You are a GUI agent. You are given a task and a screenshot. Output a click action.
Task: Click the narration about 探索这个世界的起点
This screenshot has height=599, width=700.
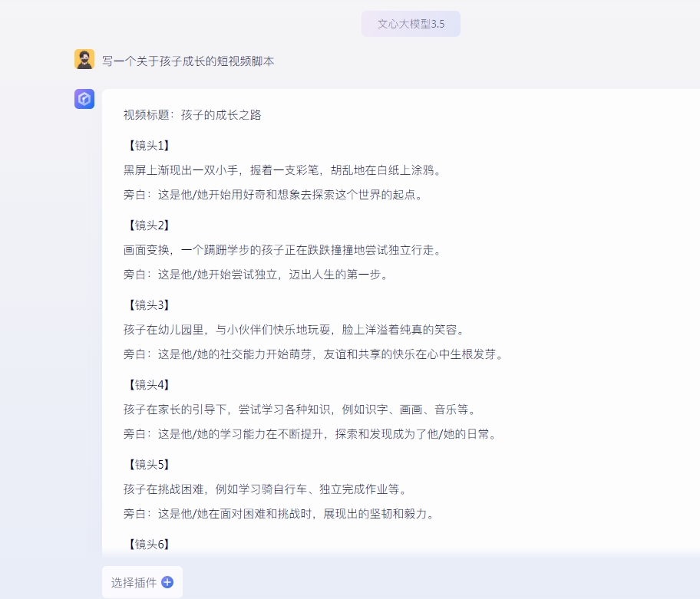tap(273, 195)
